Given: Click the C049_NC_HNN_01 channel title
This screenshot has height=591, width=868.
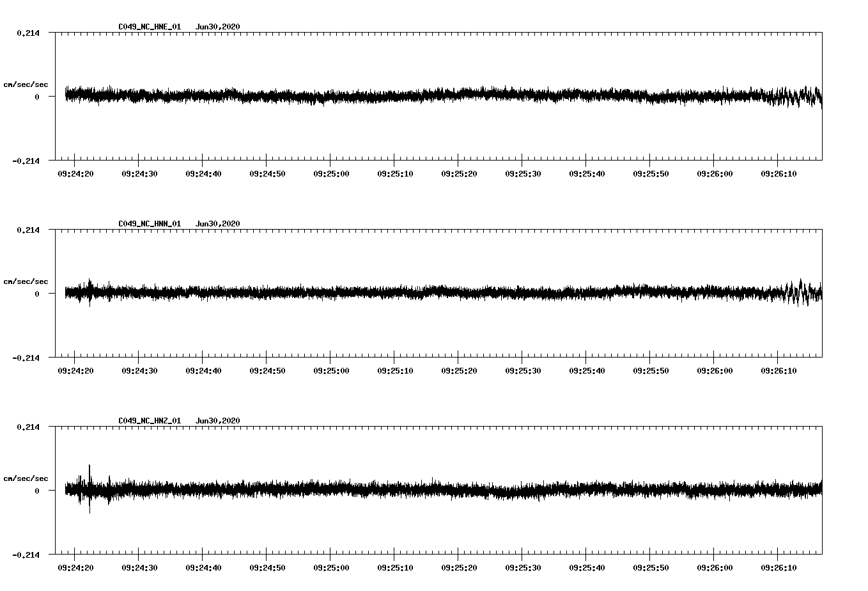Looking at the screenshot, I should [150, 224].
